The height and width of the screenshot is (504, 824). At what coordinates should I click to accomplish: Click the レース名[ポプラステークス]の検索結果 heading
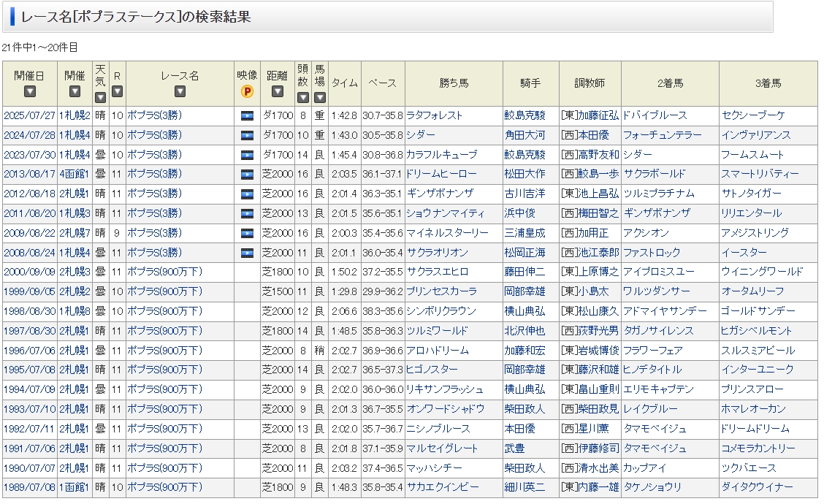tap(136, 17)
